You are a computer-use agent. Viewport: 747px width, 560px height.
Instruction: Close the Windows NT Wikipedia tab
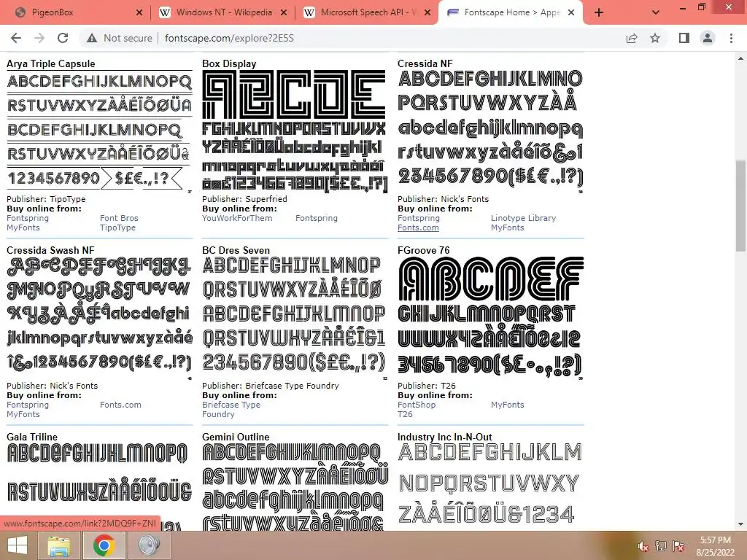pyautogui.click(x=284, y=13)
